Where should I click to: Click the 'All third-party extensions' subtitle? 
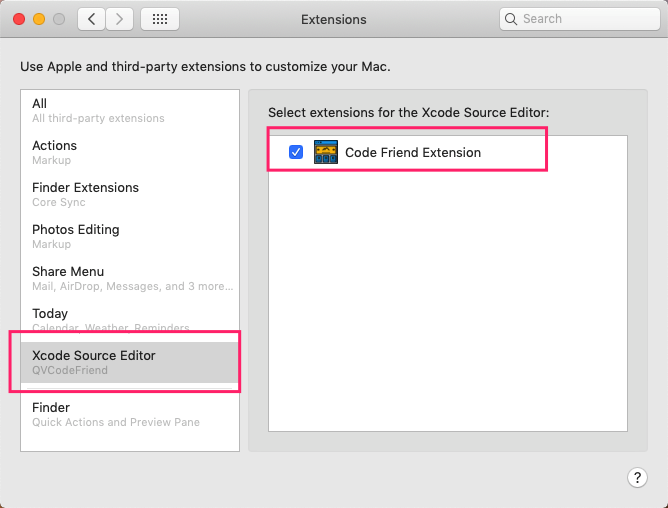pyautogui.click(x=98, y=118)
